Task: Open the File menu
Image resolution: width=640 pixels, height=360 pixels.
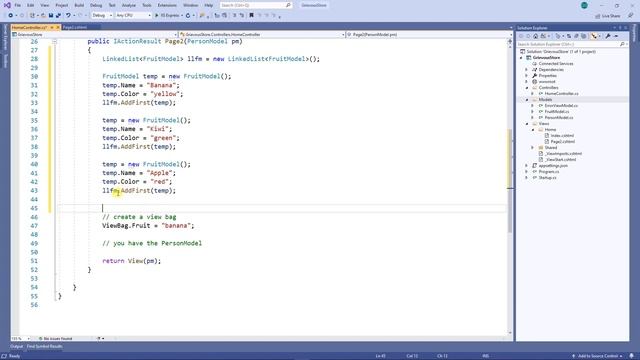Action: click(18, 5)
